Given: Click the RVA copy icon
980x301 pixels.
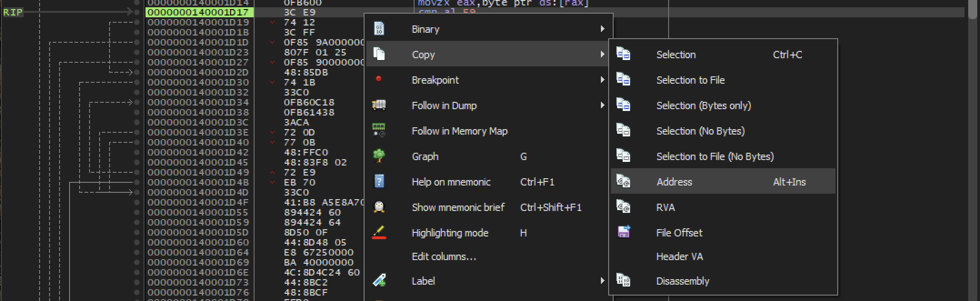Looking at the screenshot, I should (623, 207).
